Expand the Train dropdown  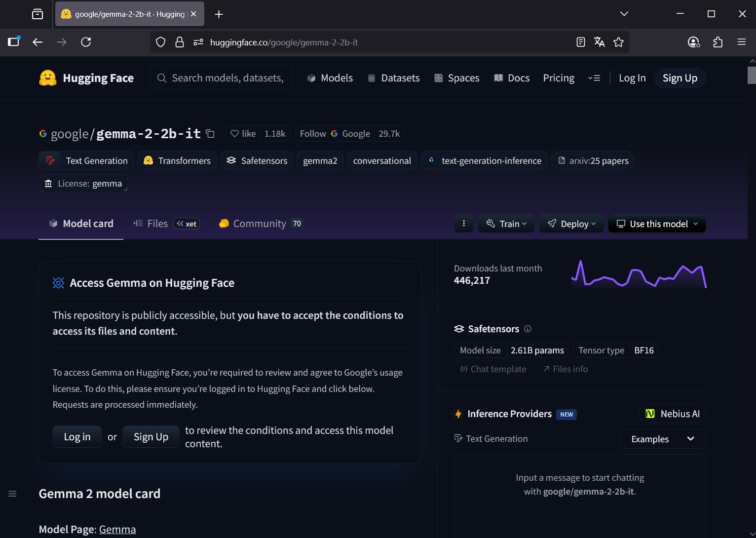pos(506,224)
